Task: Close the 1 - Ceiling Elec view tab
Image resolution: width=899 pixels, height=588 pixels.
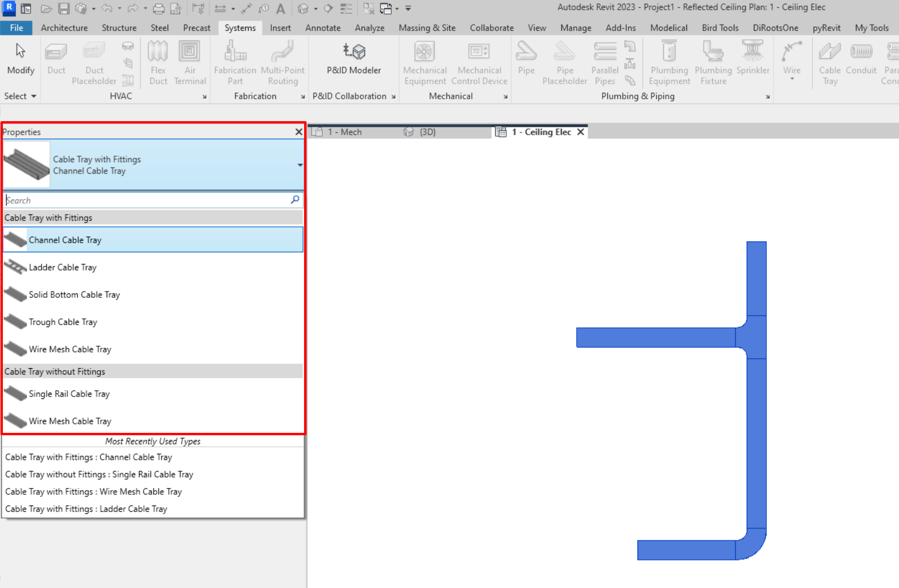Action: (580, 132)
